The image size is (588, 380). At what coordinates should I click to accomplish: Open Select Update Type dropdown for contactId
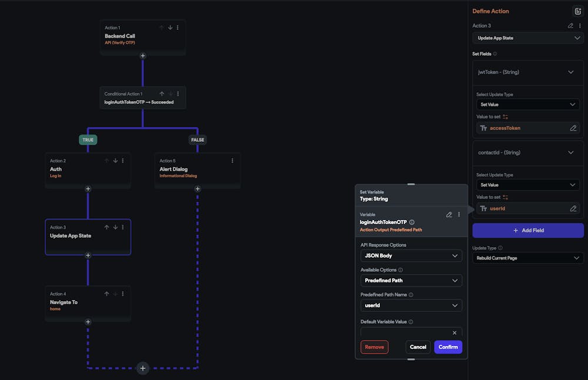coord(527,185)
